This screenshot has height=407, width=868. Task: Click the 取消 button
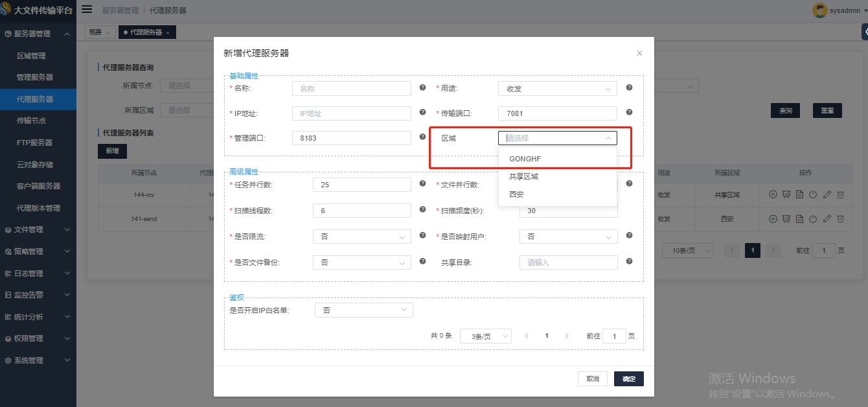[593, 379]
